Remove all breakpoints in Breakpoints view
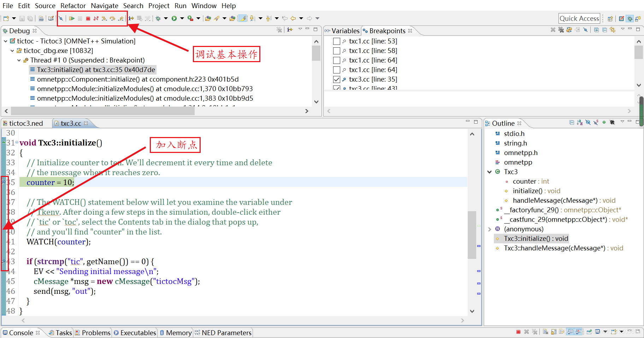Viewport: 644px width, 338px height. (561, 30)
